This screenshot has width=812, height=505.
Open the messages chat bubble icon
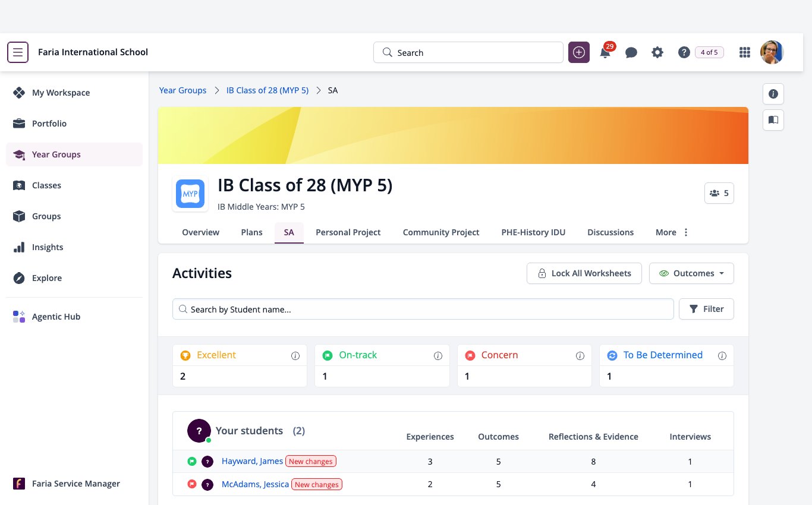(x=631, y=52)
